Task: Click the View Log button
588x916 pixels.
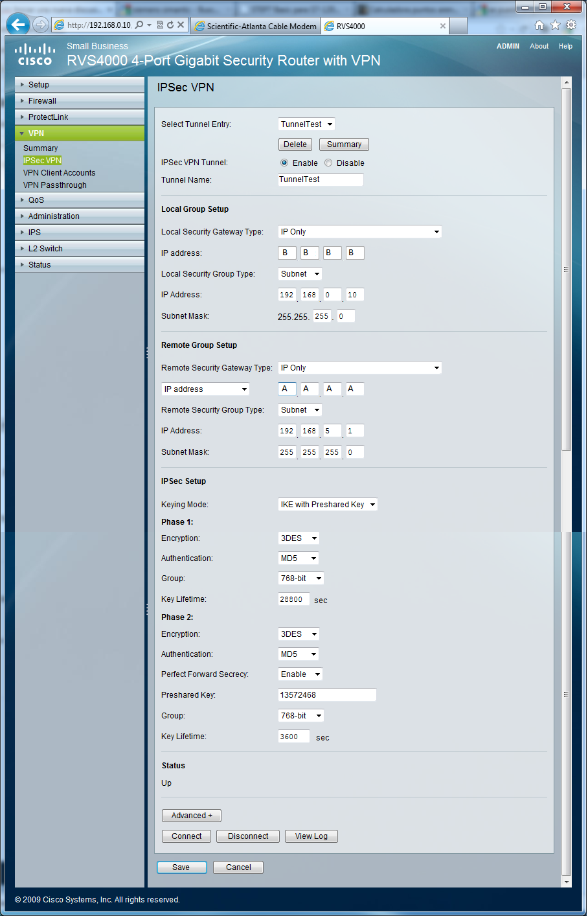Action: pyautogui.click(x=311, y=836)
